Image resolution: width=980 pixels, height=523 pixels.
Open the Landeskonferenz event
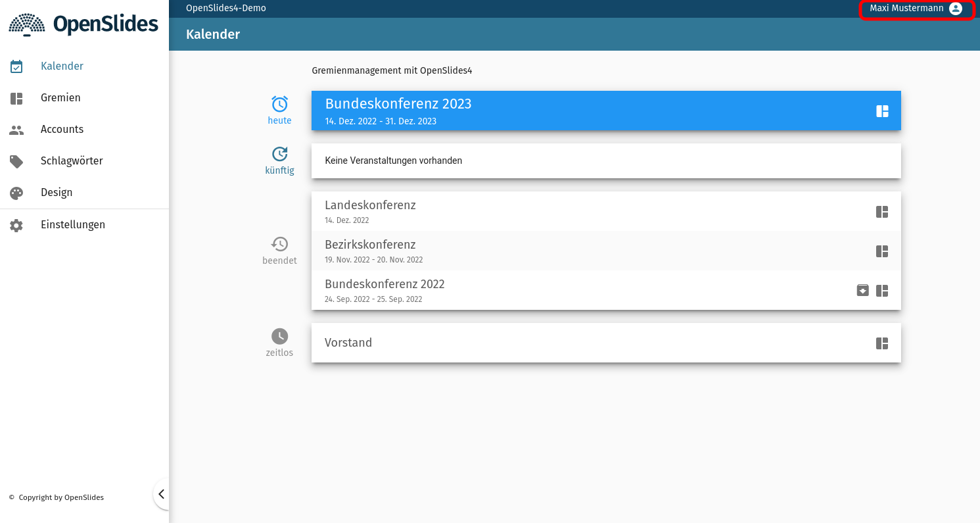click(x=606, y=211)
